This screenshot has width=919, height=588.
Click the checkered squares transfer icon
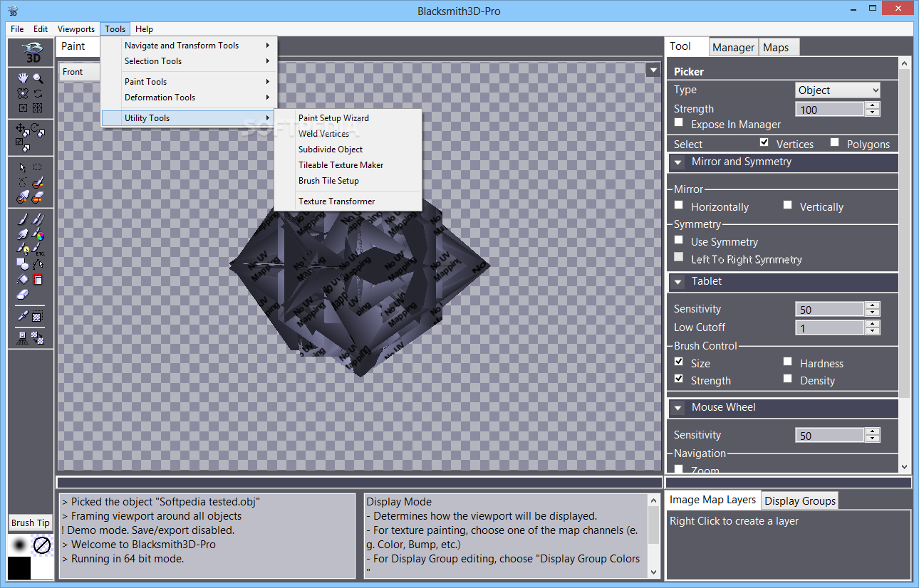point(38,338)
